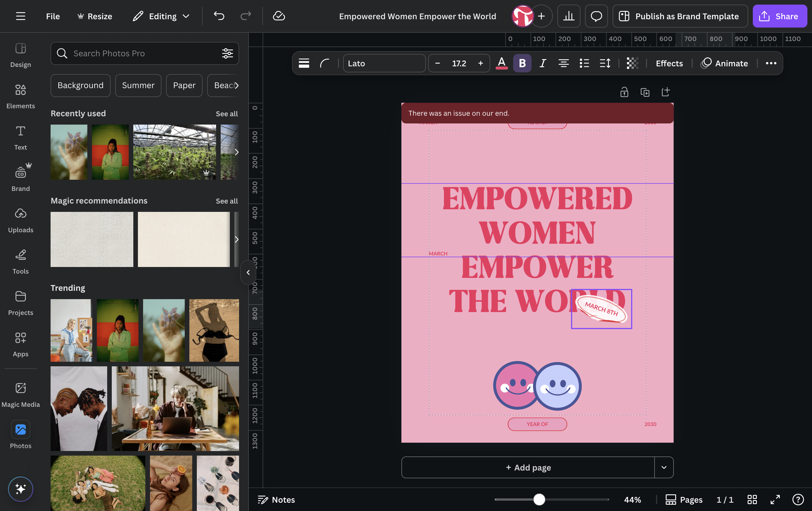812x511 pixels.
Task: Open transparency checkerboard control
Action: [632, 63]
